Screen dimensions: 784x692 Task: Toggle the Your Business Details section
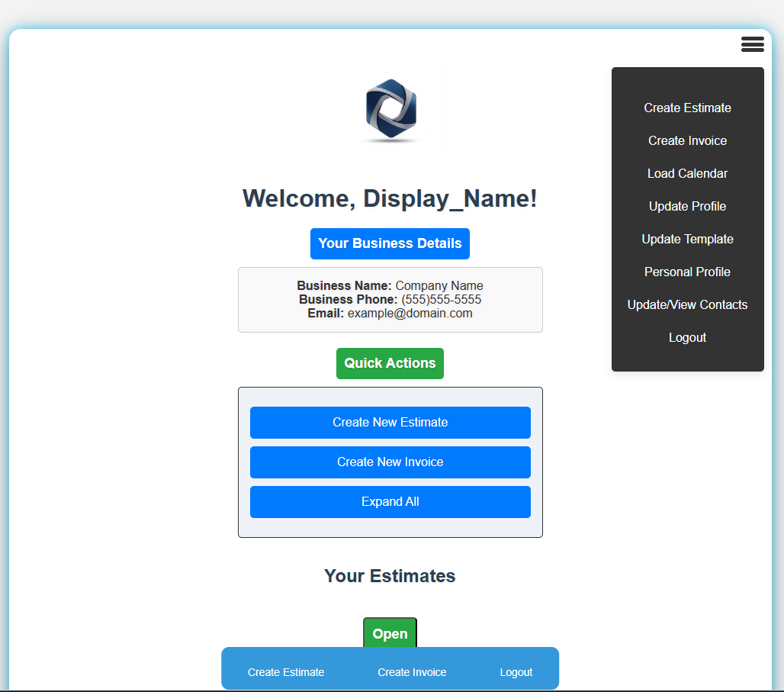(390, 243)
